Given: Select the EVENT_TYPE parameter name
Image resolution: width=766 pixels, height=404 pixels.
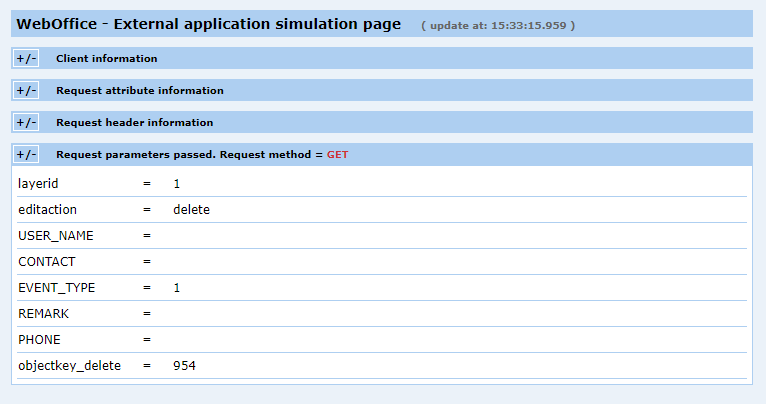Looking at the screenshot, I should (x=55, y=288).
